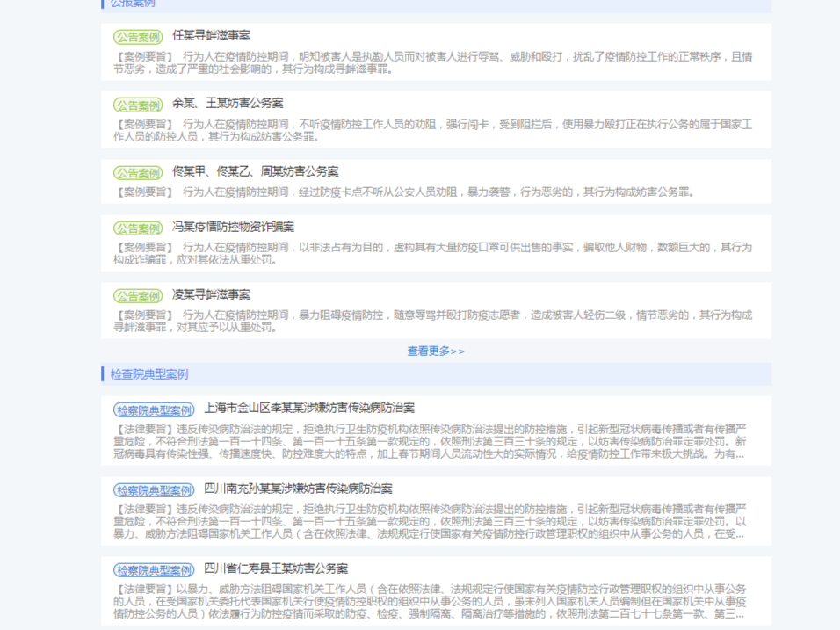Open 四川南充孙某某涉嫌妨害传染病防治案
Viewport: 840px width, 630px height.
coord(299,489)
